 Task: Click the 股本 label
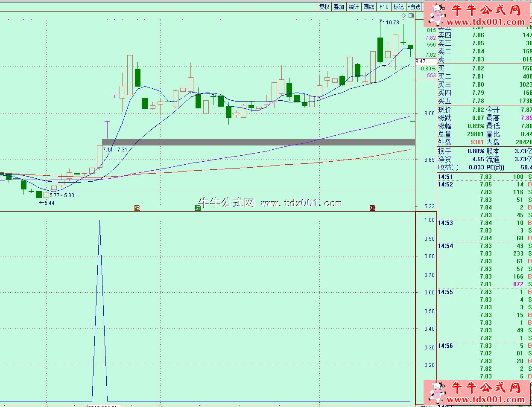point(493,151)
